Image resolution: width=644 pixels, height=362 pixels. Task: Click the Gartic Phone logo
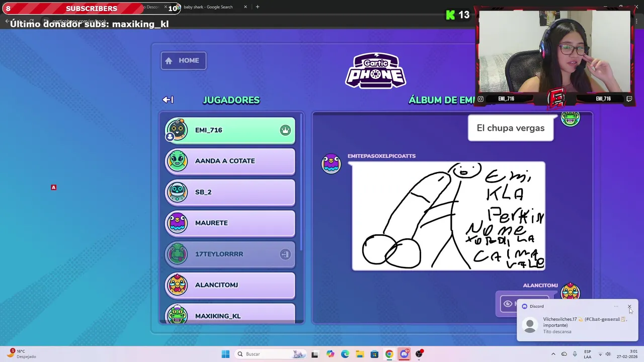[x=375, y=70]
